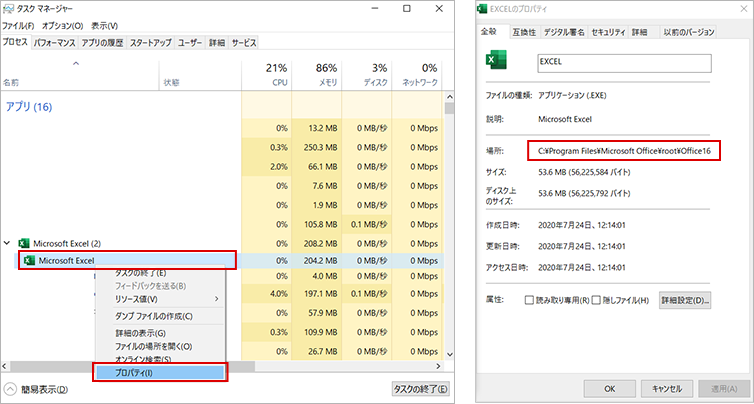Open the ファイル(F) menu

[x=18, y=26]
